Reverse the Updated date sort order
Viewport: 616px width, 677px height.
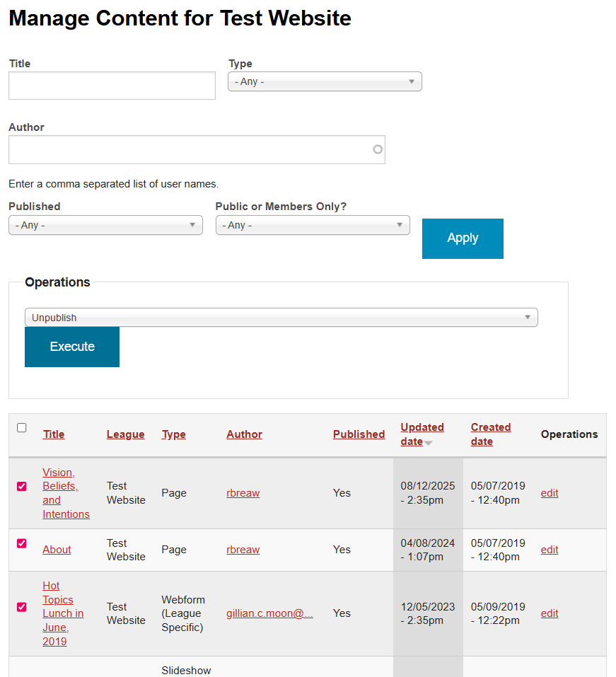422,434
